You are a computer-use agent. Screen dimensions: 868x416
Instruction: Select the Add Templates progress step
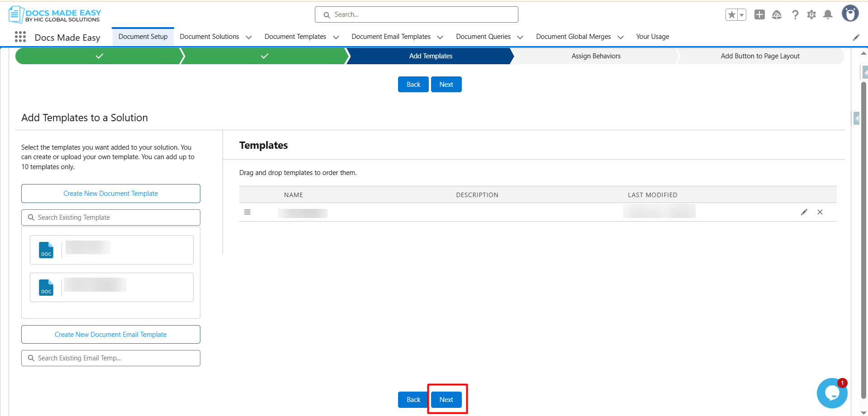[431, 56]
